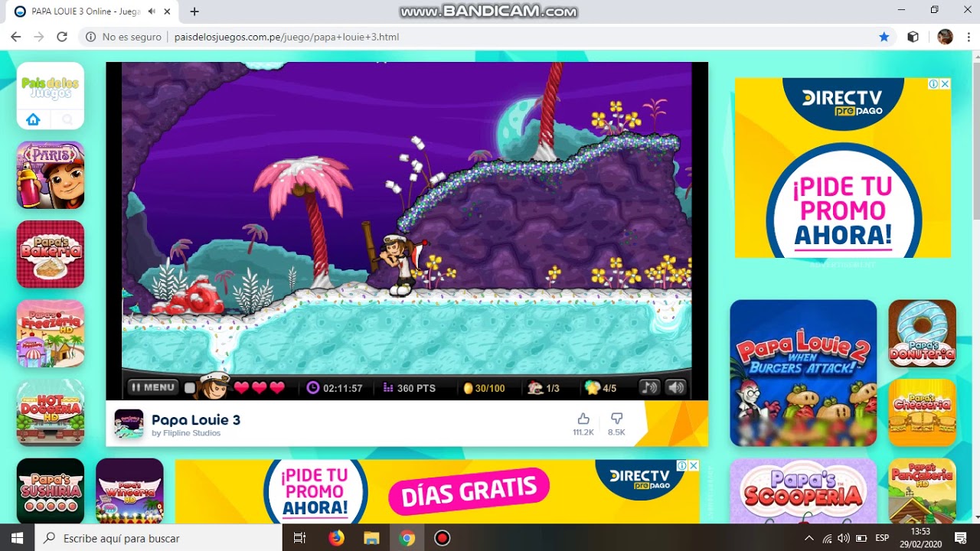The width and height of the screenshot is (980, 551).
Task: Open the browser extensions icon
Action: coord(913,37)
